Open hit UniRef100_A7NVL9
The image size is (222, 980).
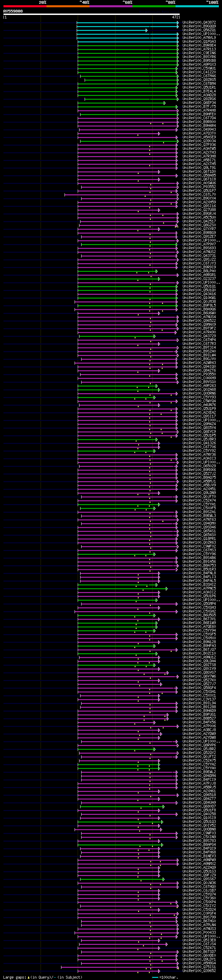click(x=199, y=38)
